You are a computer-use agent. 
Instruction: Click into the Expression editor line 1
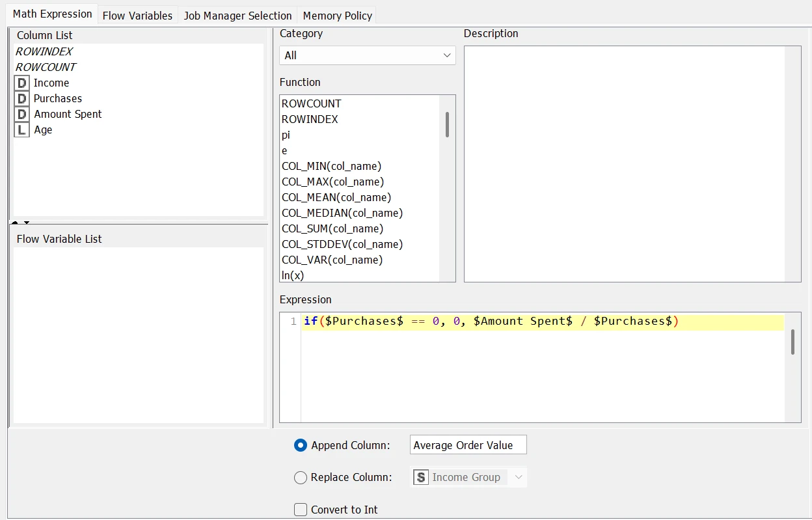[x=543, y=322]
